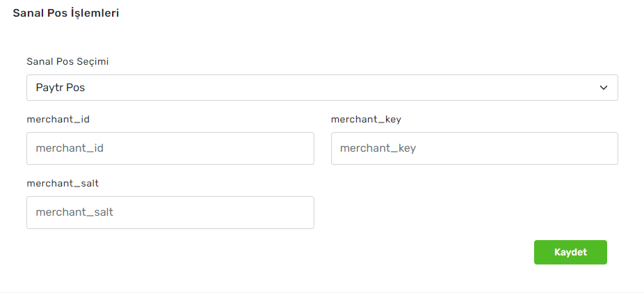Click the Sanal Pos Seçimi label

pyautogui.click(x=67, y=61)
